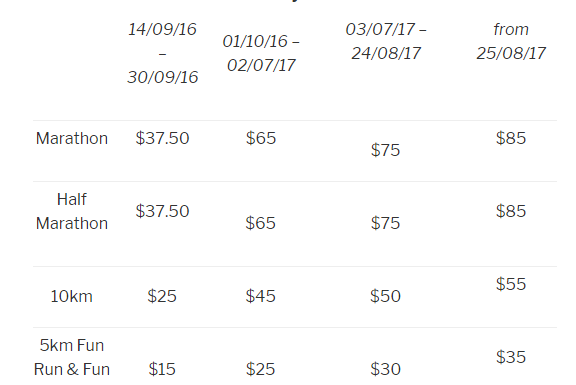Click the Marathon row label
The width and height of the screenshot is (576, 385).
(72, 138)
